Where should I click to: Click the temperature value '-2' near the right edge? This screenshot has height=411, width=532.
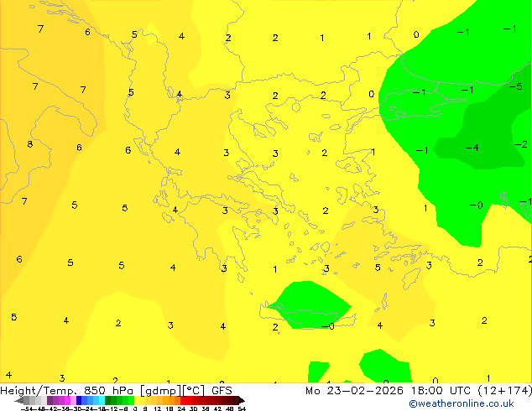coord(521,145)
